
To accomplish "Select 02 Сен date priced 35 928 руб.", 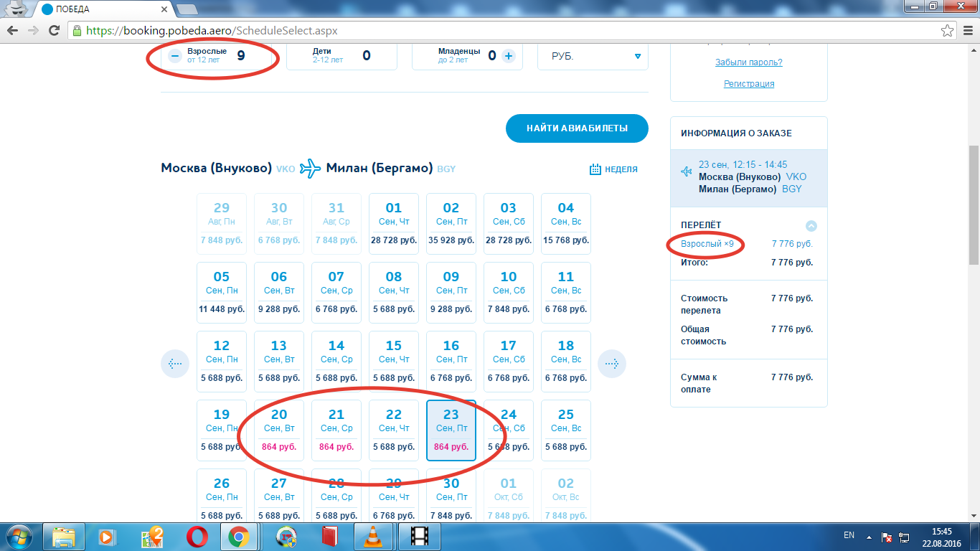I will click(451, 223).
